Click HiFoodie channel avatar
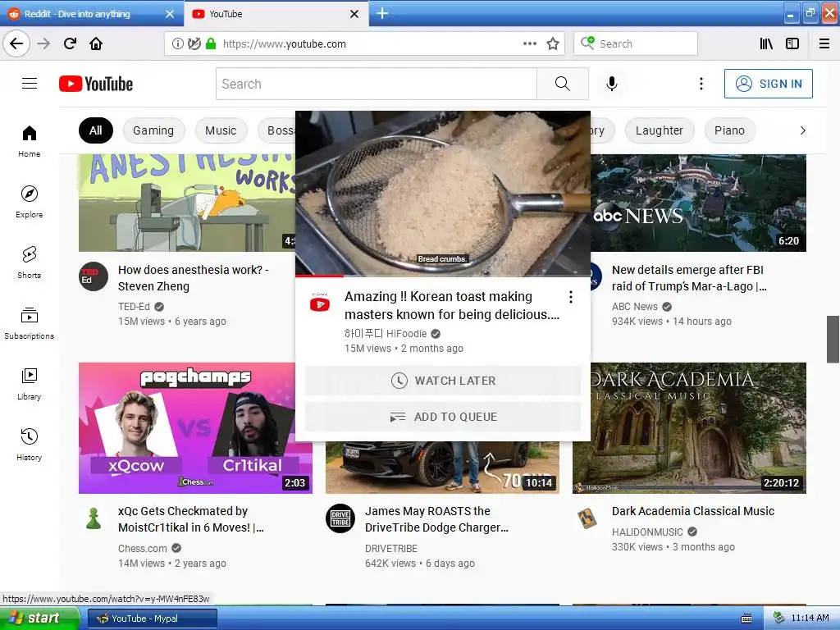This screenshot has height=630, width=840. 320,304
